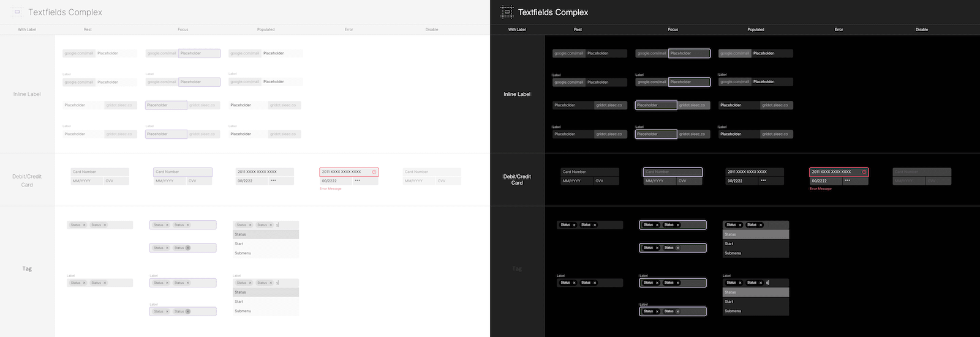Click light Error column masked CVV field

click(x=366, y=181)
